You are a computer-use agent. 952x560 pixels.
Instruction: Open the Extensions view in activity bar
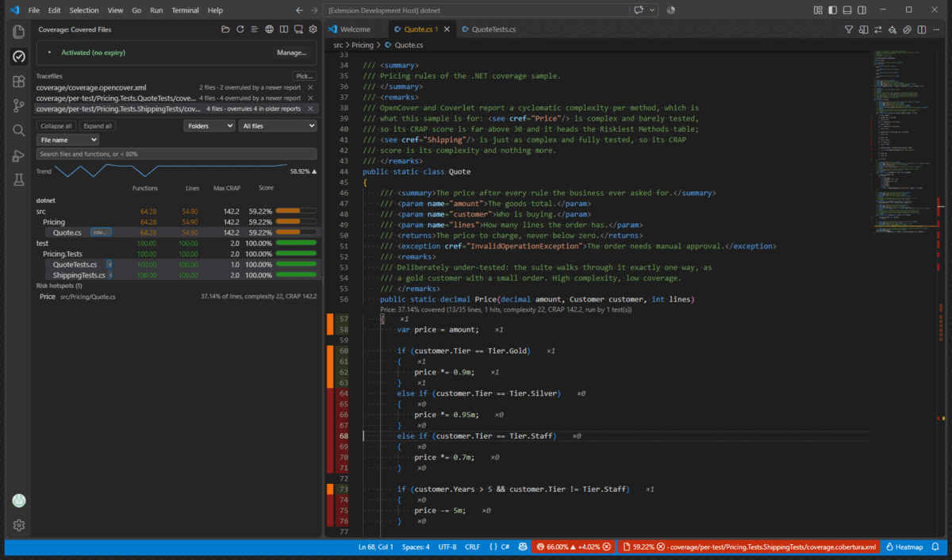[x=19, y=81]
